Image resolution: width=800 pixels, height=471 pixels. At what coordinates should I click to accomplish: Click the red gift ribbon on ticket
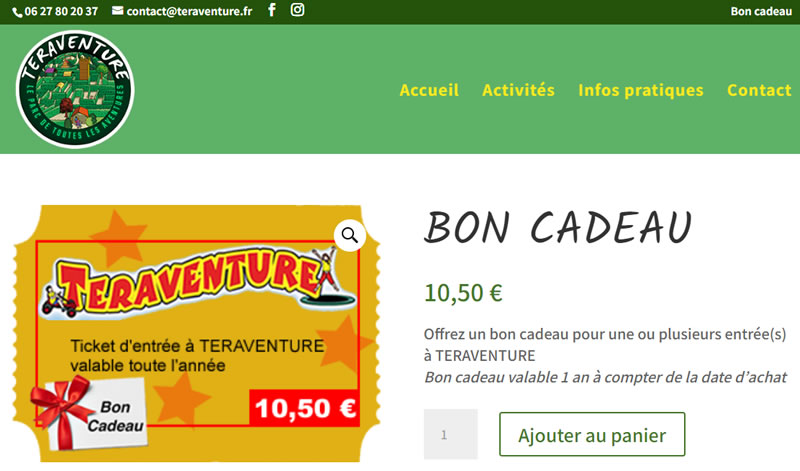click(62, 410)
